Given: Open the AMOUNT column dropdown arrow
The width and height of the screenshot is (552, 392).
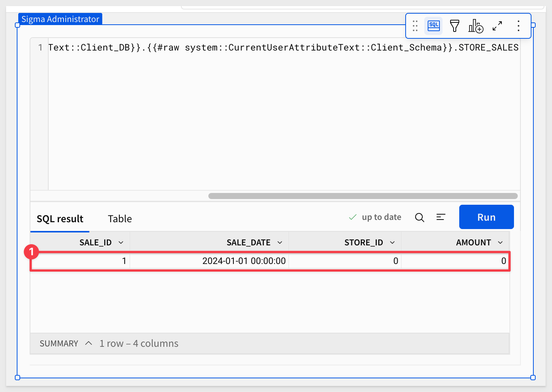Looking at the screenshot, I should 500,243.
